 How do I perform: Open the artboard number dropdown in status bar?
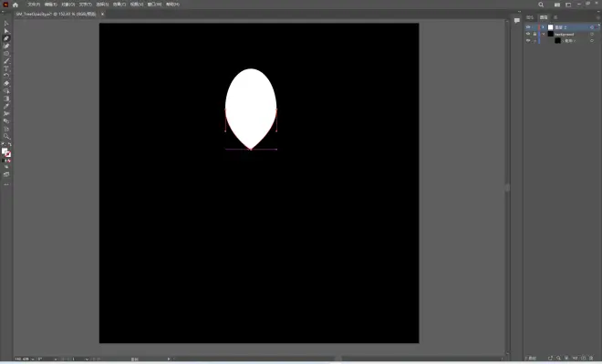coord(87,359)
